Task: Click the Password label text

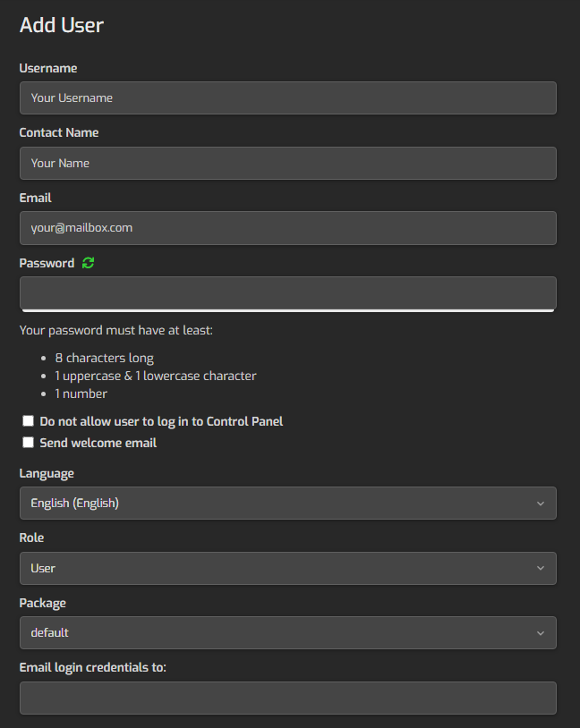Action: [47, 263]
